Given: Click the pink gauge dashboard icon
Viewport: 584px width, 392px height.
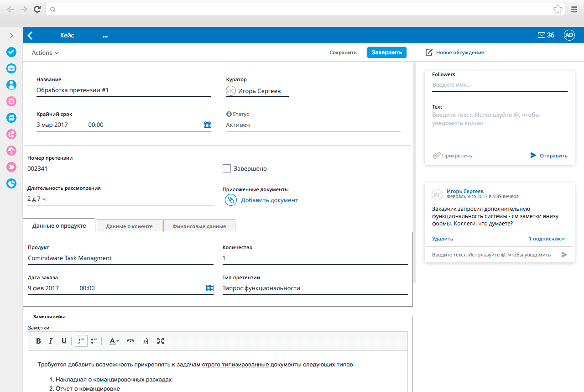Looking at the screenshot, I should click(x=11, y=151).
